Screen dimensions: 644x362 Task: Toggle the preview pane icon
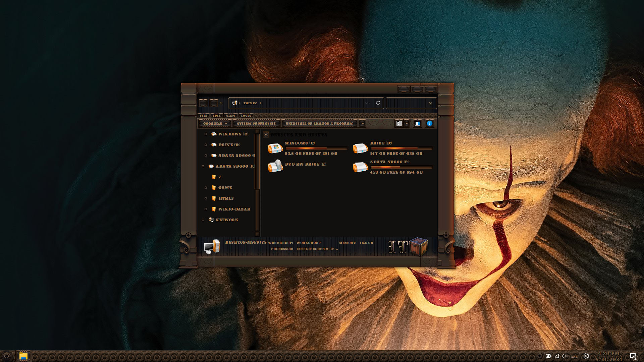417,123
